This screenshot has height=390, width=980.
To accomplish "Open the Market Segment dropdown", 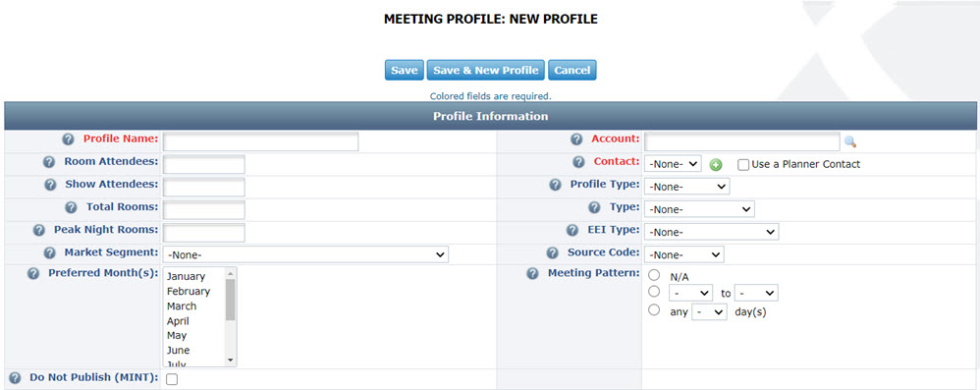I will click(305, 254).
